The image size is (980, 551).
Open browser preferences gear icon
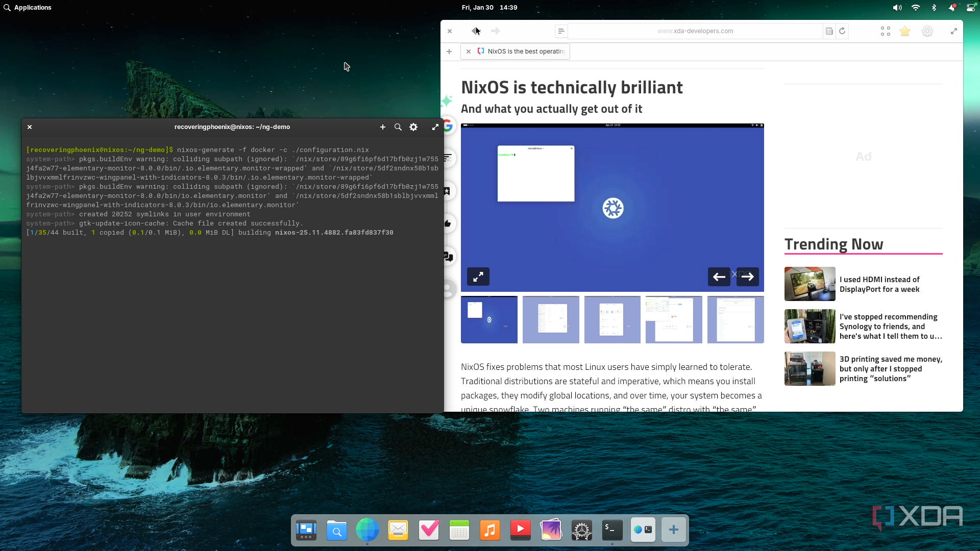[927, 31]
